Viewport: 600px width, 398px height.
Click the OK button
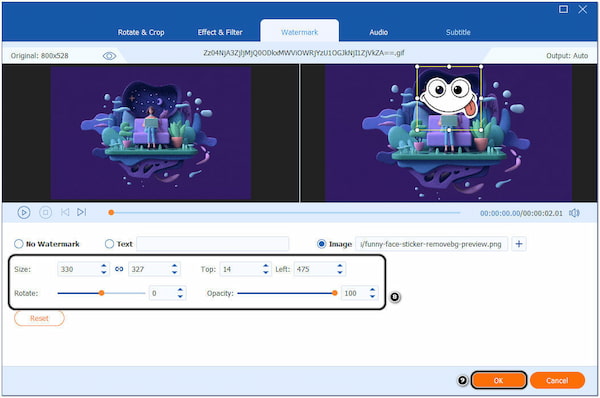[x=499, y=380]
